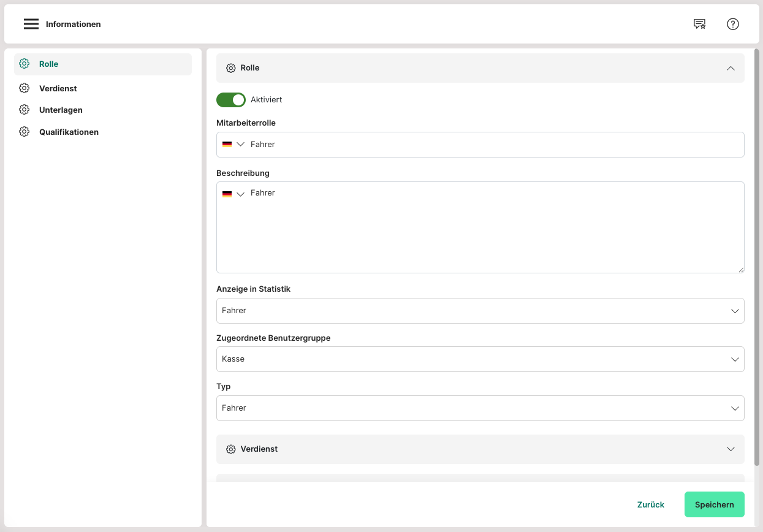Open language flag dropdown for Beschreibung
Screen dimensions: 763x532
pos(233,194)
